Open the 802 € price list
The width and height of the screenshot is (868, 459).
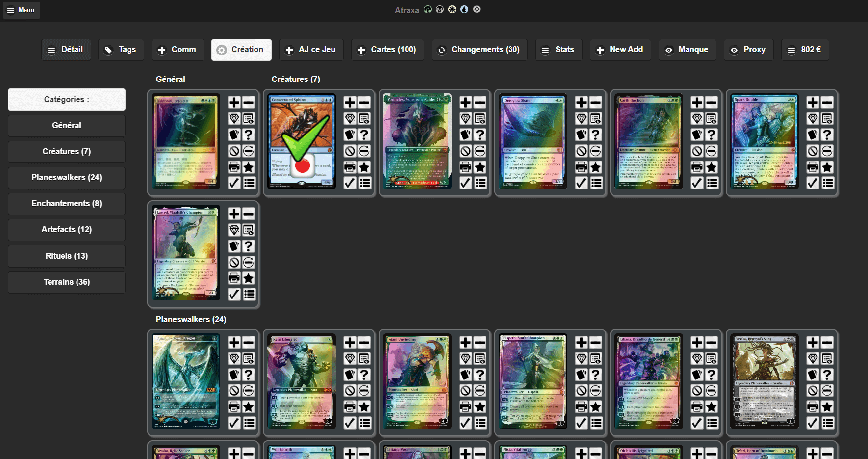click(805, 50)
